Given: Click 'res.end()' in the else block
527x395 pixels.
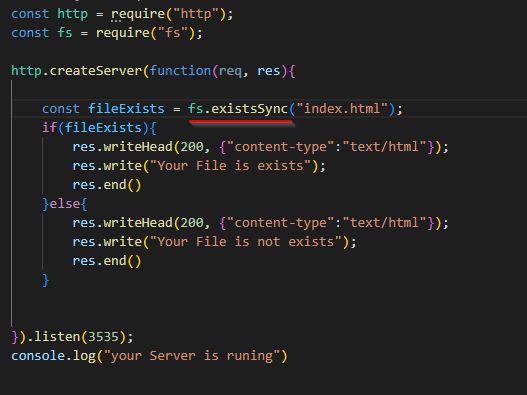Looking at the screenshot, I should pyautogui.click(x=107, y=261).
